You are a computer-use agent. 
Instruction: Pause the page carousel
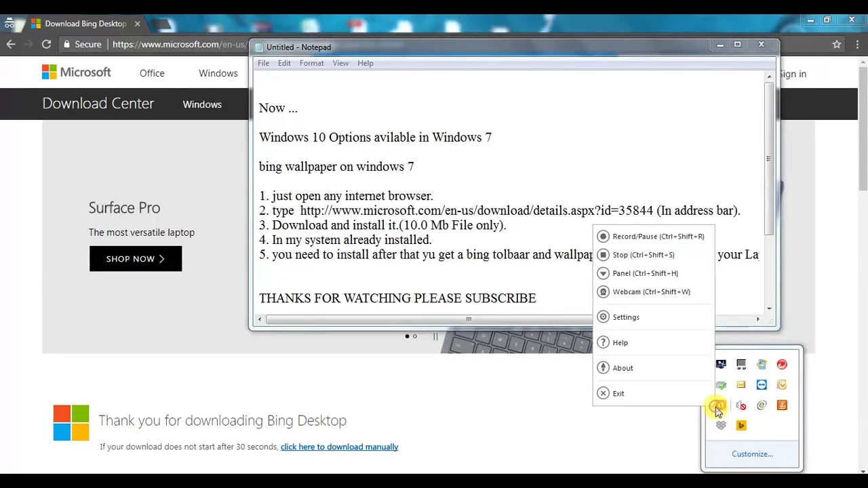[435, 336]
